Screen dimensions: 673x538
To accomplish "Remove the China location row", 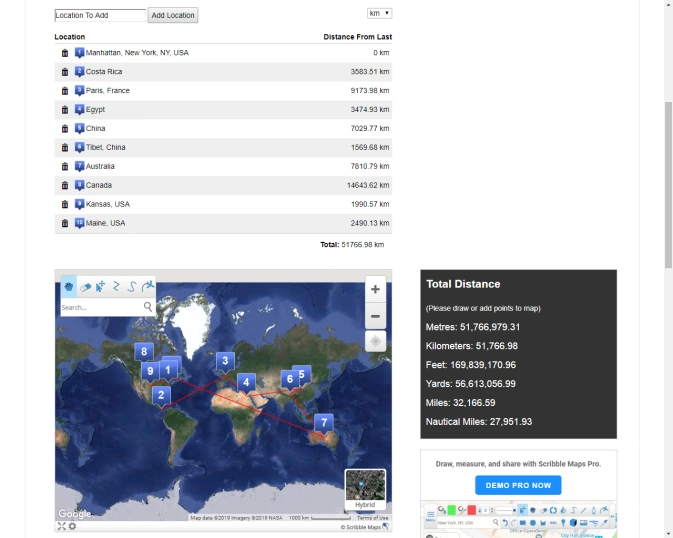I will [x=65, y=128].
